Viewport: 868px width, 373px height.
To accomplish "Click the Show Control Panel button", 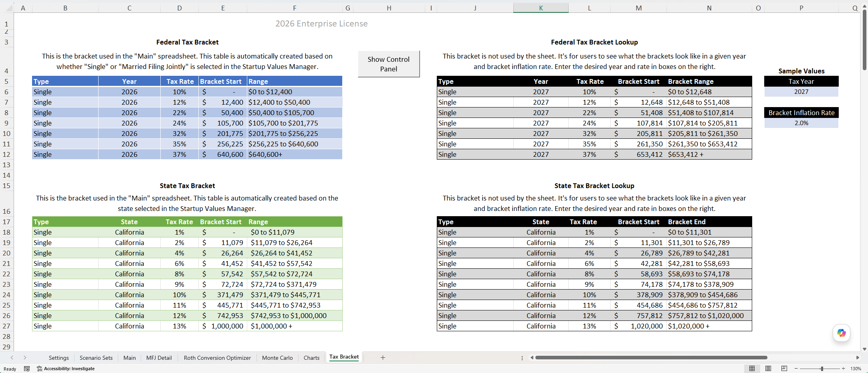I will [388, 64].
